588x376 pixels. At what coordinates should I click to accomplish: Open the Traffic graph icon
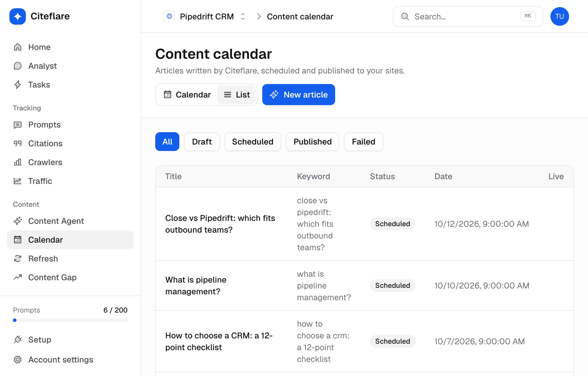(x=18, y=181)
